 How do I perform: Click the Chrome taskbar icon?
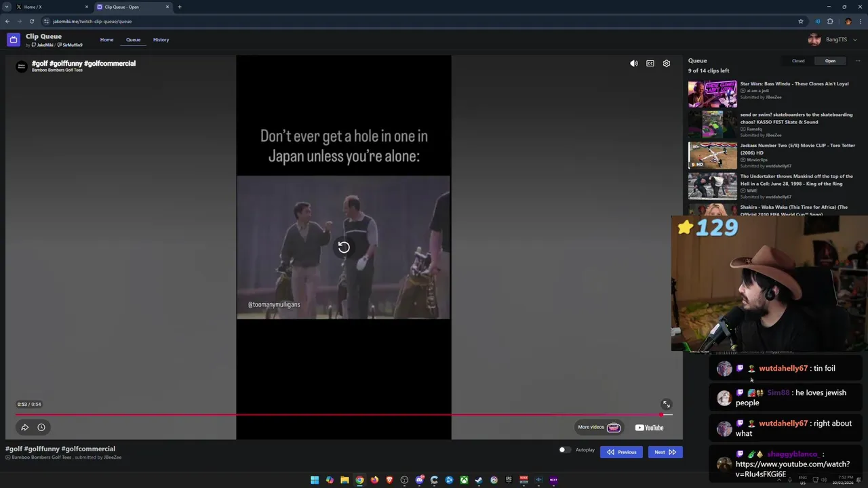[359, 480]
